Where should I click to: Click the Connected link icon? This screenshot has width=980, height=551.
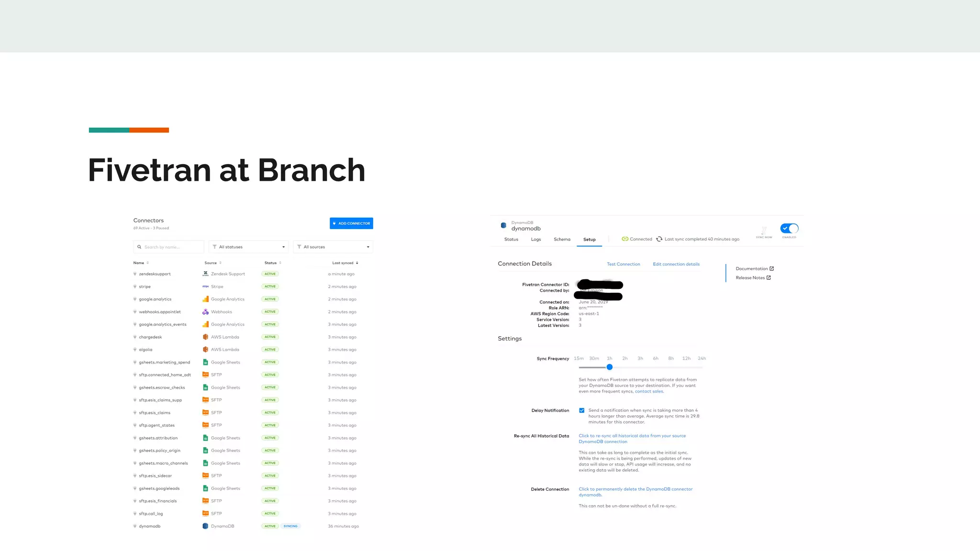coord(625,239)
